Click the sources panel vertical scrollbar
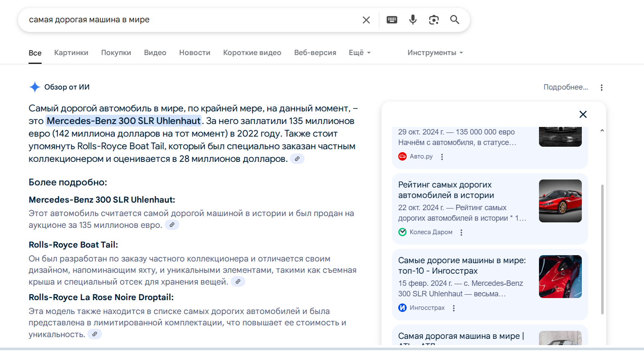Screen dimensions: 644x351 coord(602,249)
